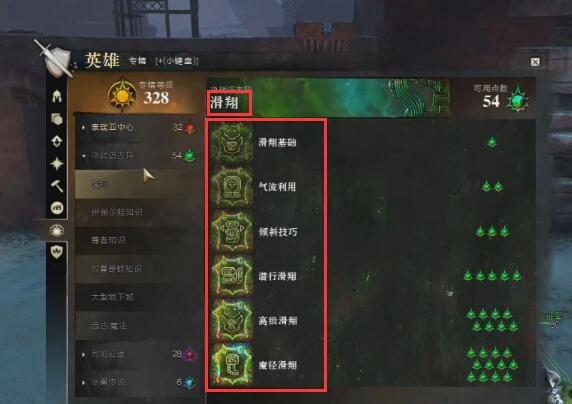Pick the 高级滑翔 mastery icon
Screen dimensions: 572x404
pos(232,320)
